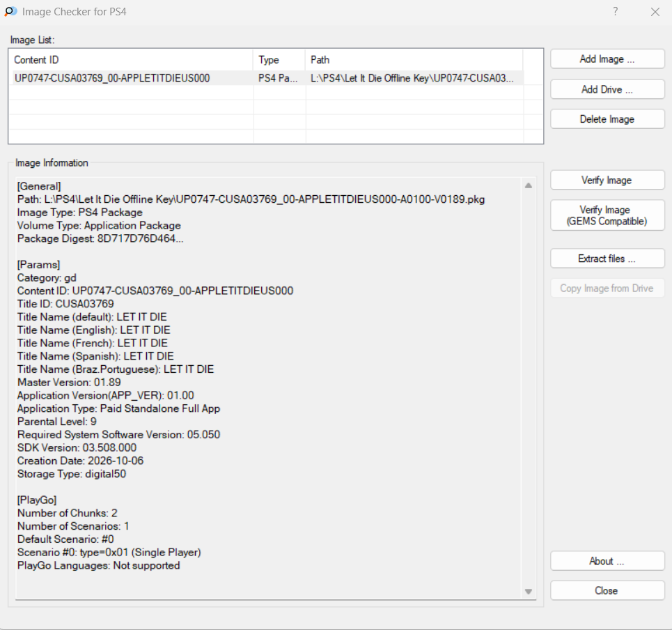
Task: Click 'Title Name (English): LET IT DIE'
Action: 94,330
